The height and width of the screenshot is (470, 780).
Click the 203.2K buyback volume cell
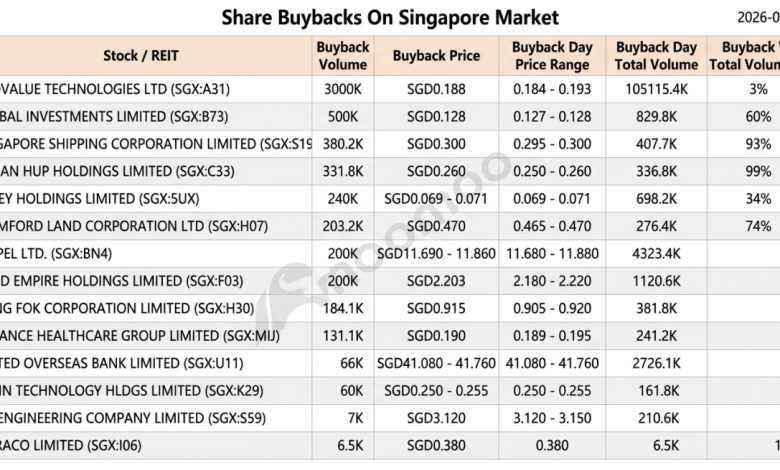pos(343,226)
